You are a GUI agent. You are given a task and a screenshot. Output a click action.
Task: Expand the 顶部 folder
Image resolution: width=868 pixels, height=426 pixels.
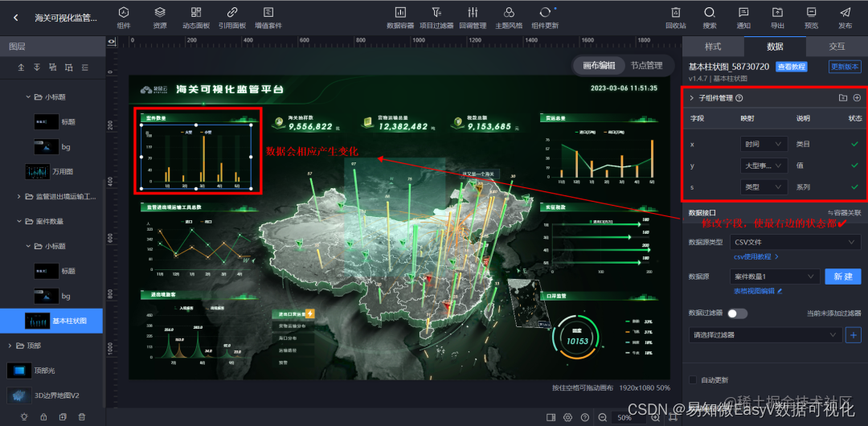(10, 346)
